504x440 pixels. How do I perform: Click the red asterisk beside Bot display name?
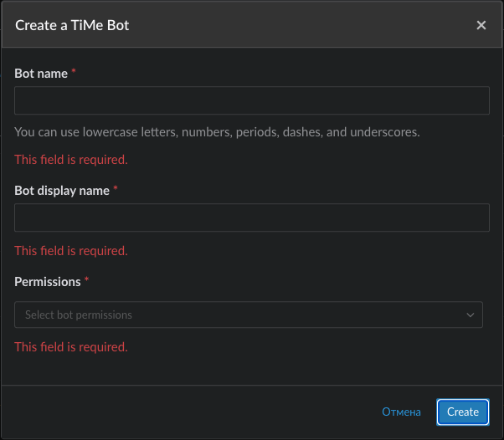coord(116,188)
